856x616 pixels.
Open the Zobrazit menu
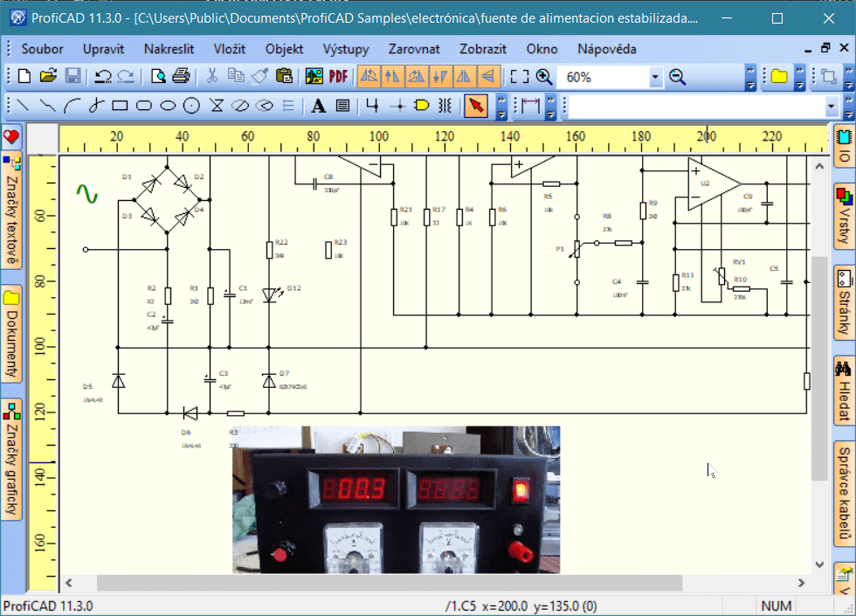(x=482, y=49)
